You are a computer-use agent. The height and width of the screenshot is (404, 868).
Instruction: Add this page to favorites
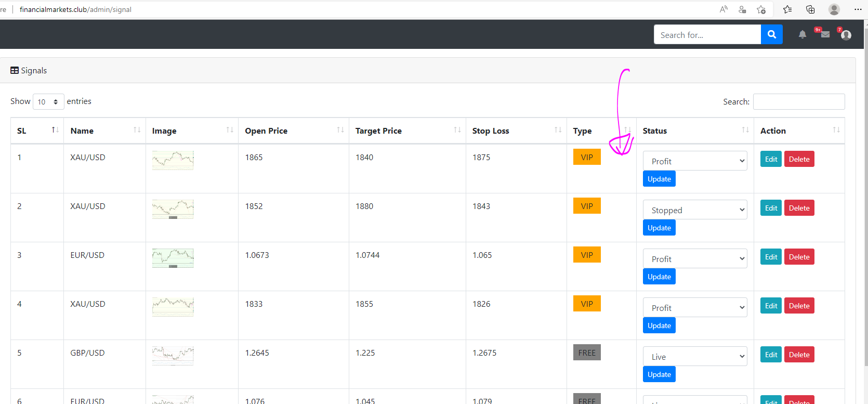(x=761, y=9)
